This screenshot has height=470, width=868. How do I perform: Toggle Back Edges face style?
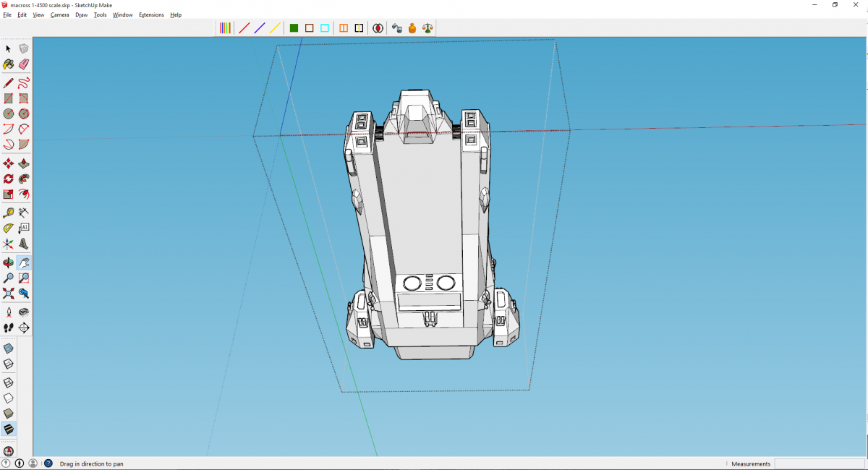[x=9, y=364]
